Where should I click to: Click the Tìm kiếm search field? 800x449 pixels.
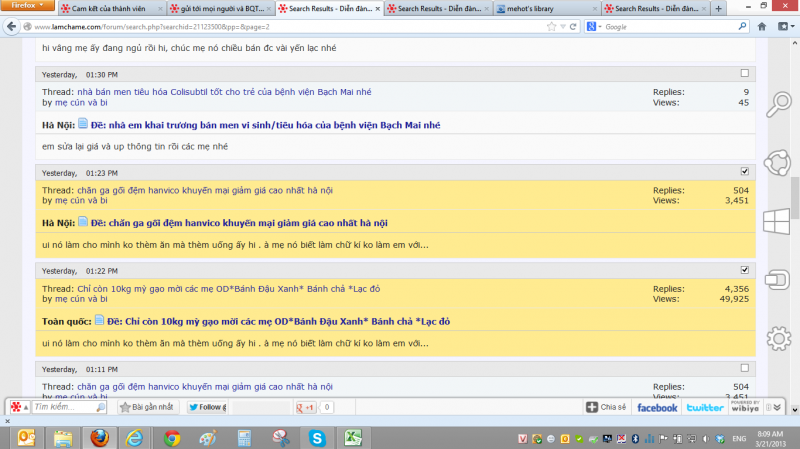(x=65, y=408)
